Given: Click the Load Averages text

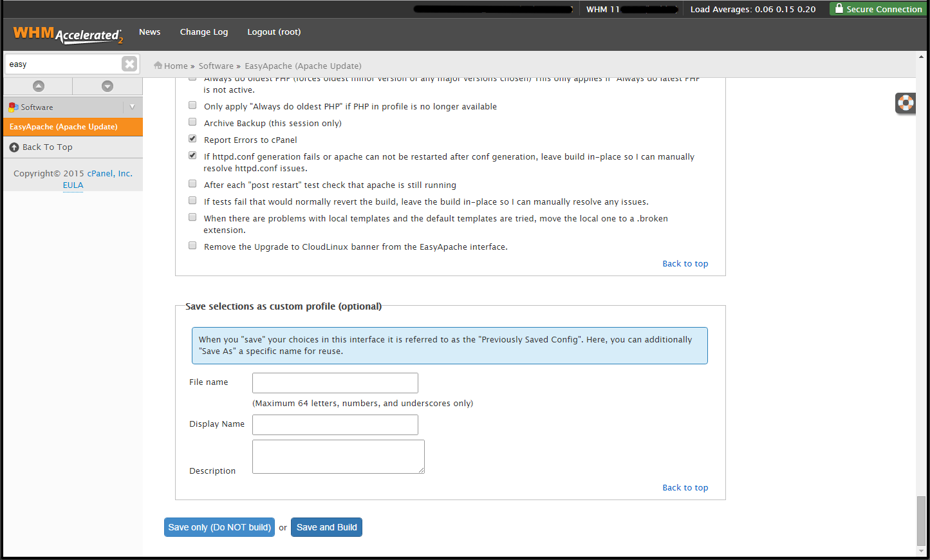Looking at the screenshot, I should coord(753,9).
